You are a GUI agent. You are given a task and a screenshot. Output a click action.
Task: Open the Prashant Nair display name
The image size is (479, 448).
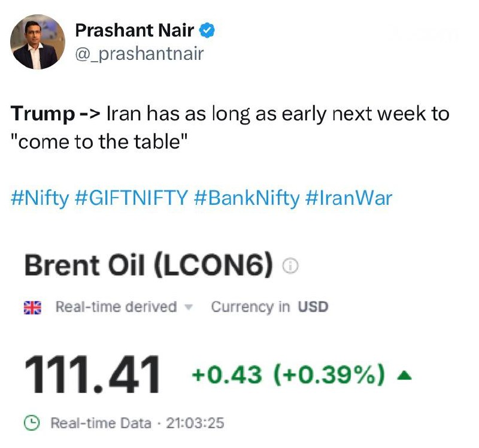(x=134, y=31)
